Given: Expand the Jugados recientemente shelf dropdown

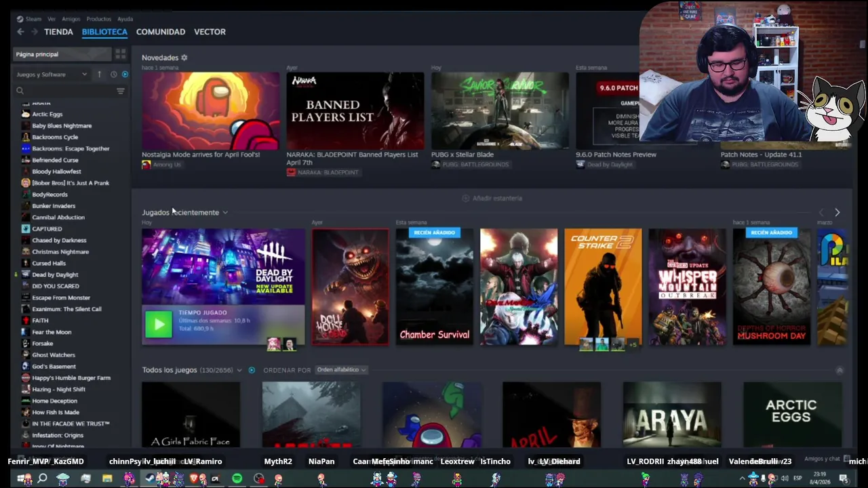Looking at the screenshot, I should (x=225, y=213).
